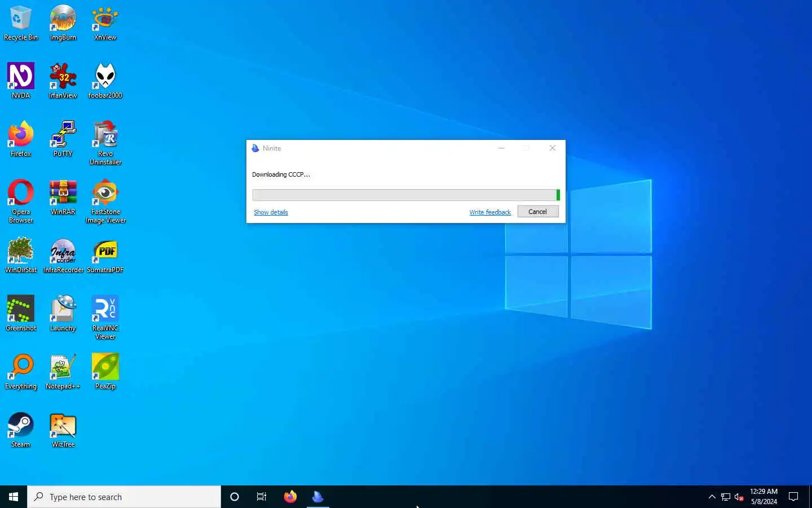
Task: Open Task View on the taskbar
Action: pos(262,497)
